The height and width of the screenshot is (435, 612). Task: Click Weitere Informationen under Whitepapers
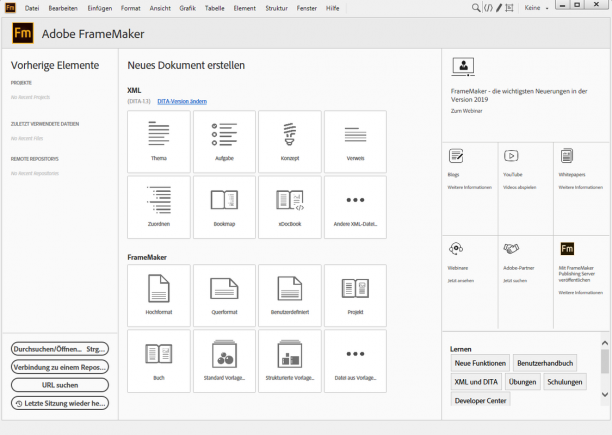[x=580, y=187]
